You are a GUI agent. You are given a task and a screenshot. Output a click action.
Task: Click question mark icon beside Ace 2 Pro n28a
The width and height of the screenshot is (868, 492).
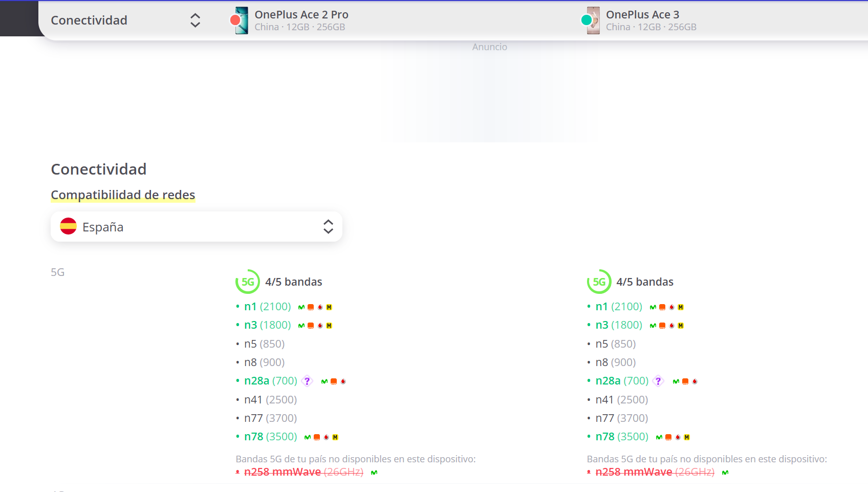[x=307, y=381]
